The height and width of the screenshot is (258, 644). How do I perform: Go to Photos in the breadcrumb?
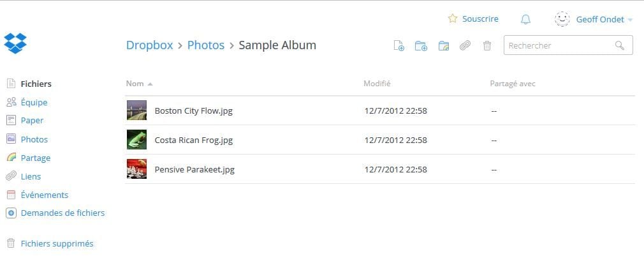pos(206,45)
